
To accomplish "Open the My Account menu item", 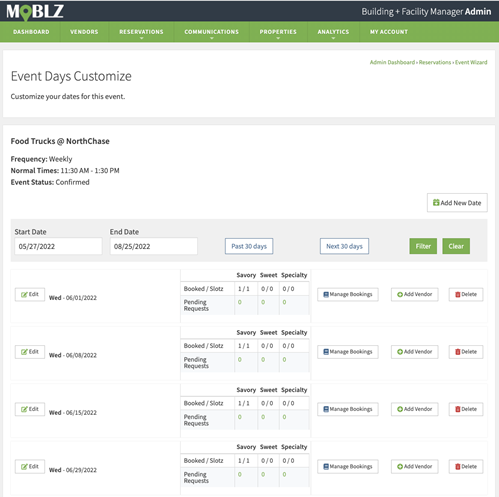I will coord(389,32).
